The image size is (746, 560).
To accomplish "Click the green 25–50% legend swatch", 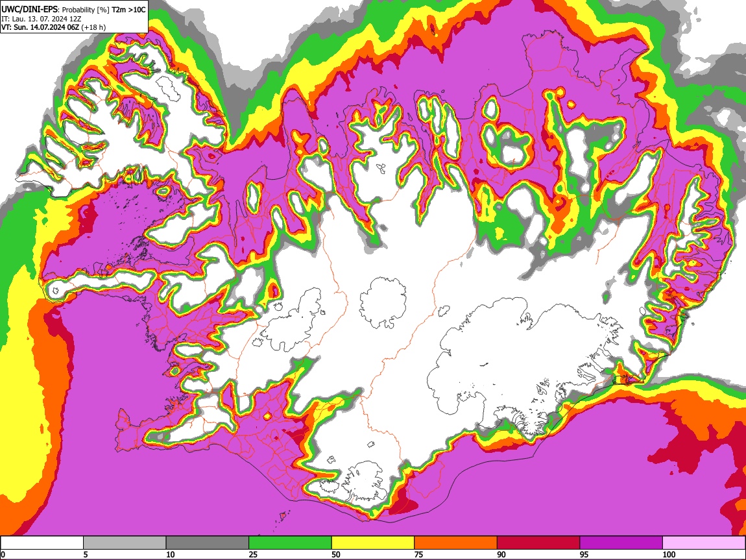I will (290, 543).
